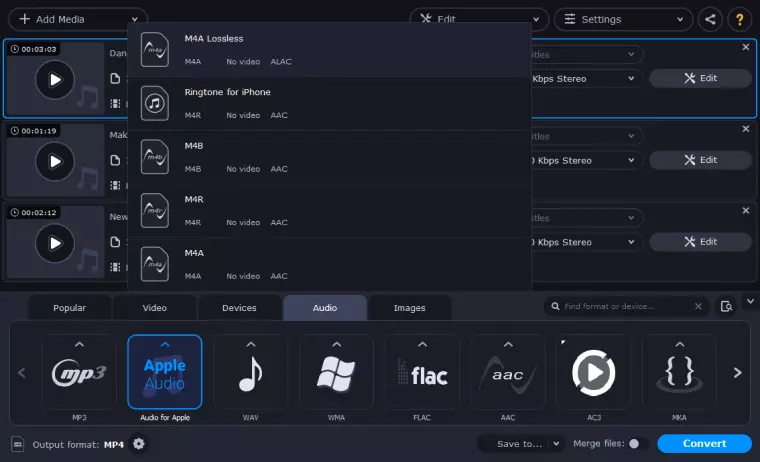This screenshot has height=462, width=760.
Task: Expand FLAC presets with its caret
Action: (422, 344)
